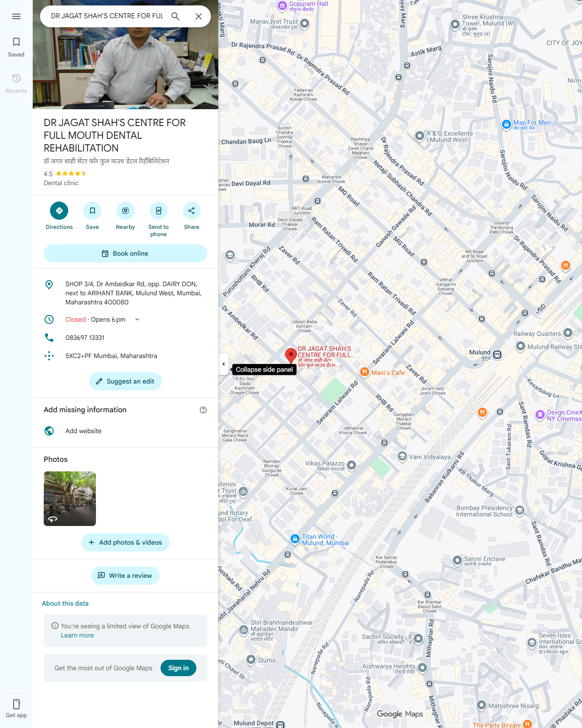Open About this data link
The image size is (582, 728).
[x=65, y=603]
